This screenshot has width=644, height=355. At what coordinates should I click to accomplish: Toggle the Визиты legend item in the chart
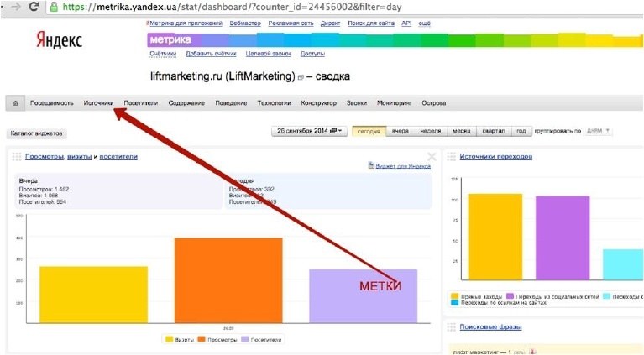pyautogui.click(x=181, y=340)
